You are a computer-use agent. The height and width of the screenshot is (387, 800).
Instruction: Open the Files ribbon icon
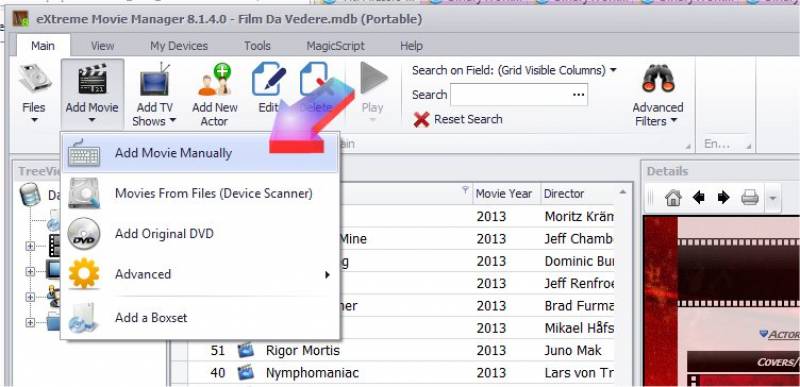click(x=34, y=79)
